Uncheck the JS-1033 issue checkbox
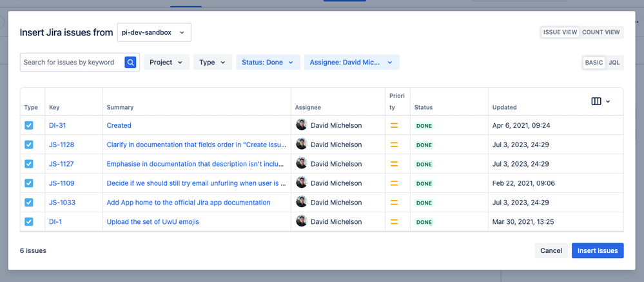This screenshot has height=282, width=644. 29,203
